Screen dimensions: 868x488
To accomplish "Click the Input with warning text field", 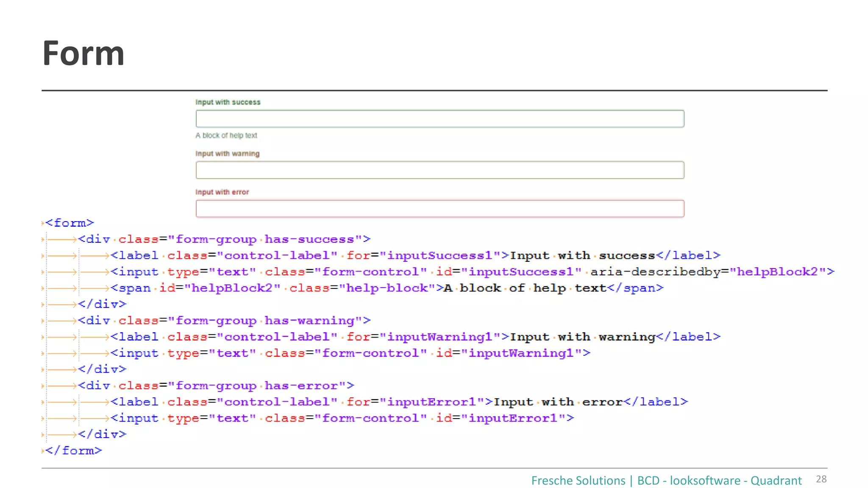I will 440,170.
